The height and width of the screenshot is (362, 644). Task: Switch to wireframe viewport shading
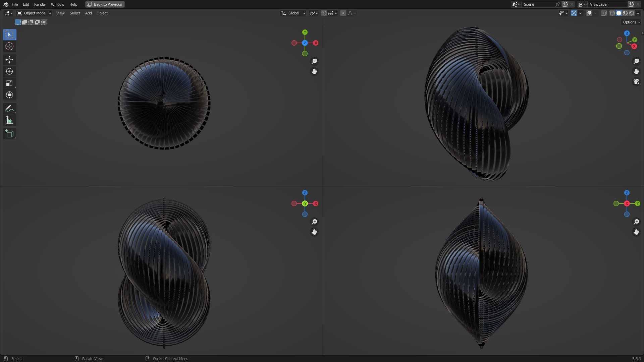click(612, 13)
